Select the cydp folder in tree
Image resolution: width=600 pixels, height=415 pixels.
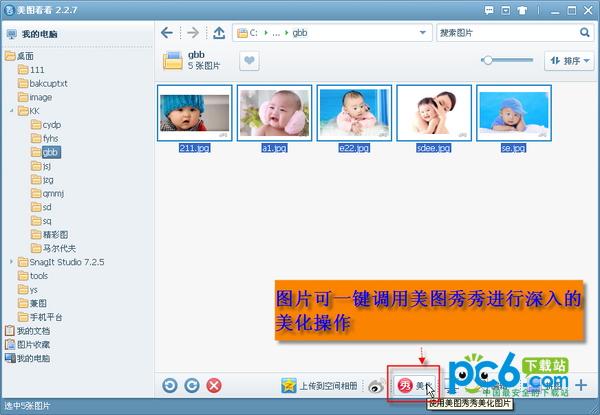(51, 125)
